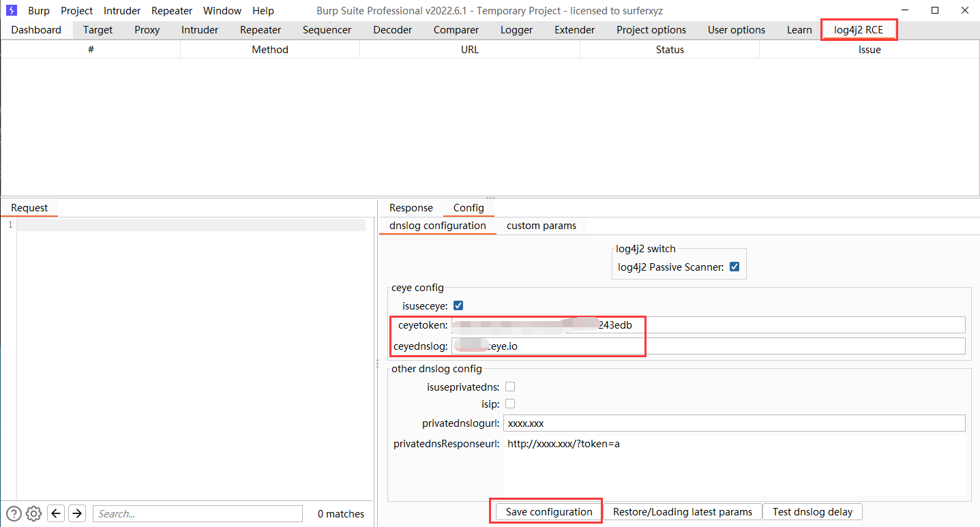Sort table by the Issue column header
Screen dimensions: 980x527
coord(870,50)
